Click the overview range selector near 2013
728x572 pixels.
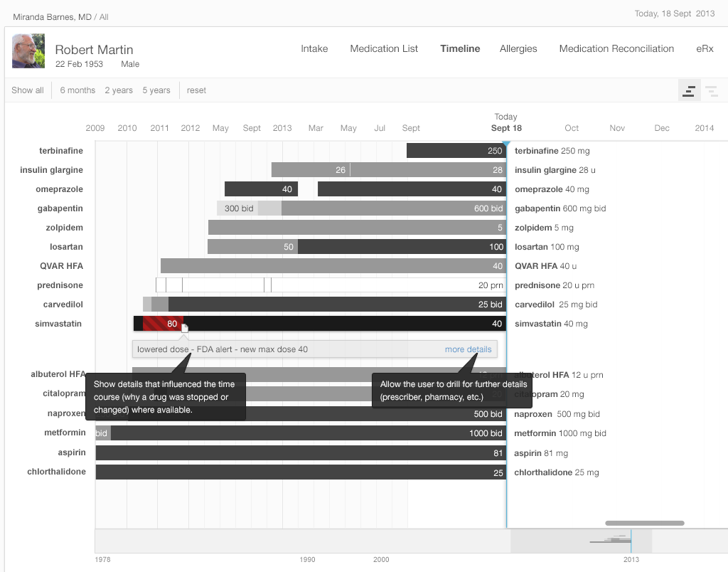(x=581, y=541)
